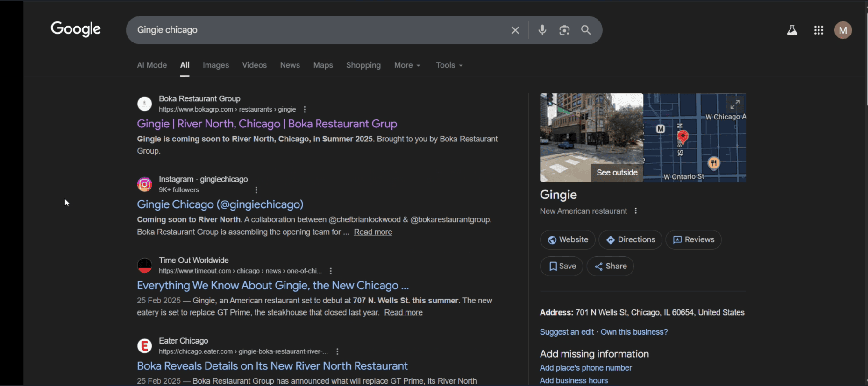
Task: Open Search Labs flask icon
Action: coord(792,30)
